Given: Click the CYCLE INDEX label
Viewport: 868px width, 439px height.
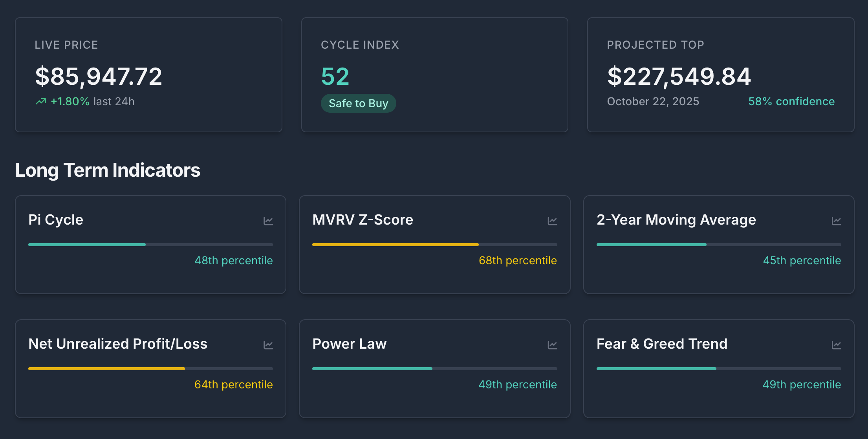Looking at the screenshot, I should click(360, 45).
